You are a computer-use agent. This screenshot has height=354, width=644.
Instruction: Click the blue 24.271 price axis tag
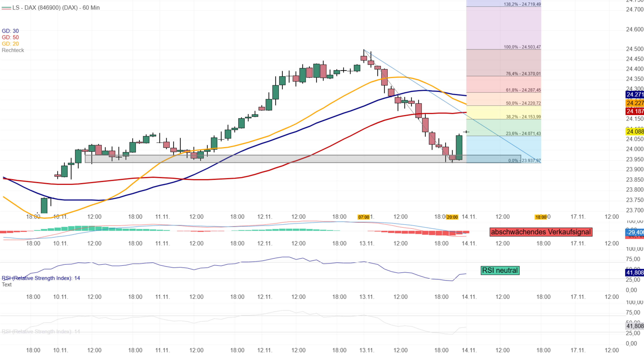pyautogui.click(x=635, y=94)
